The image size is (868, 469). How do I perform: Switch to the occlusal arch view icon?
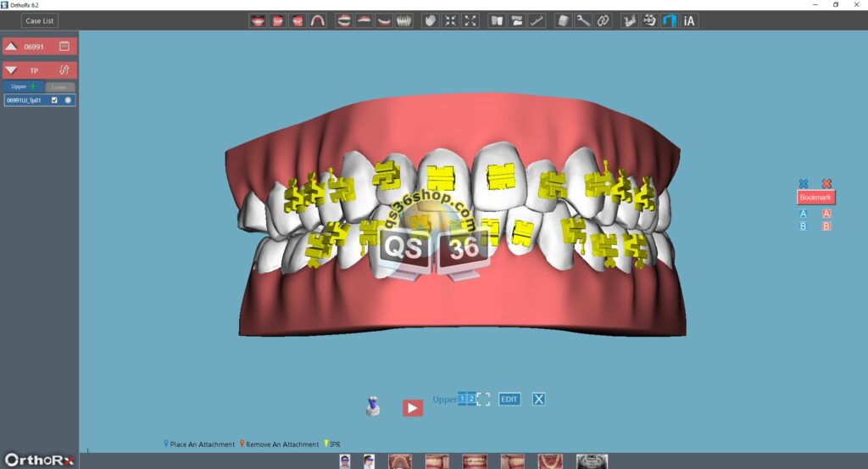pyautogui.click(x=317, y=21)
